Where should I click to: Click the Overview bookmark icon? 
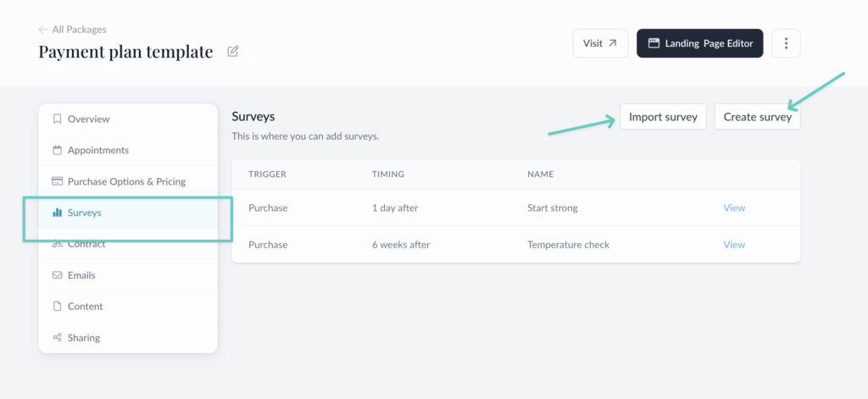point(57,119)
